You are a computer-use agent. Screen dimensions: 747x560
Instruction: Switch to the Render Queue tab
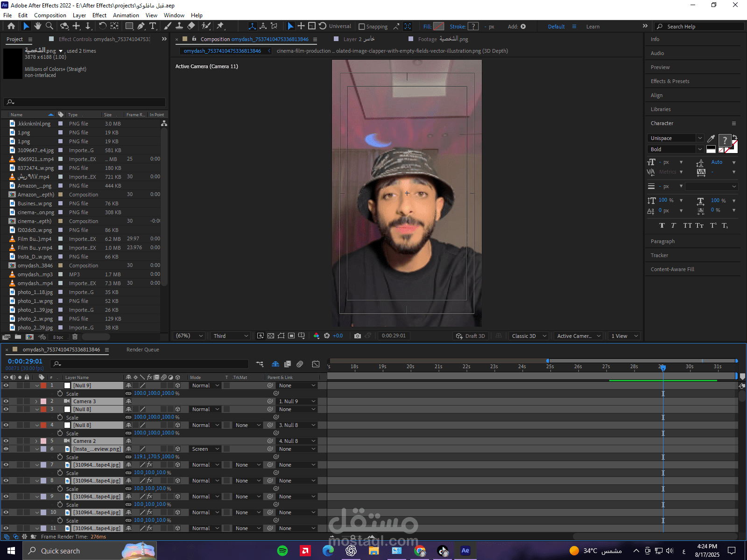[x=143, y=350]
